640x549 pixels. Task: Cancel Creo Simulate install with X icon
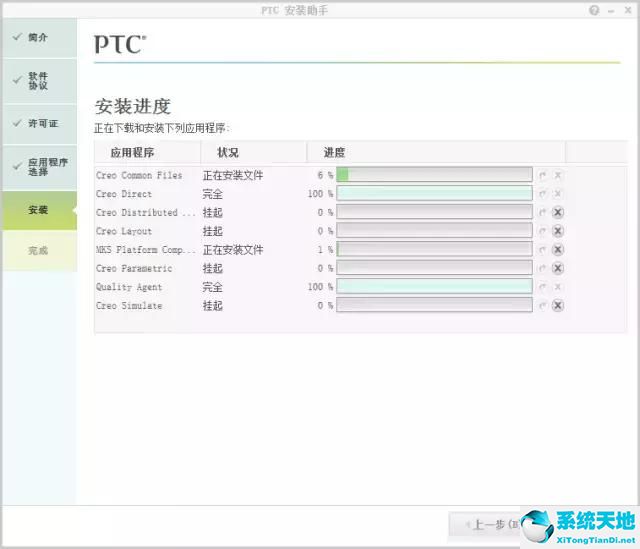coord(558,305)
